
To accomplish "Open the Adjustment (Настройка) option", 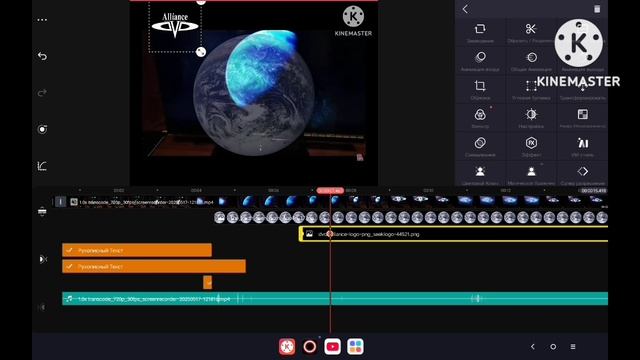I will tap(531, 118).
